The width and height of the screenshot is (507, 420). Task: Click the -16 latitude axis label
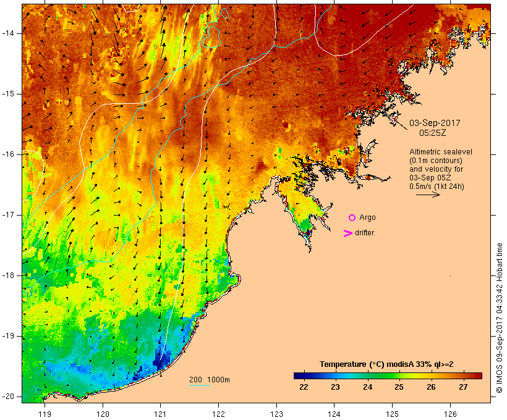pos(8,154)
